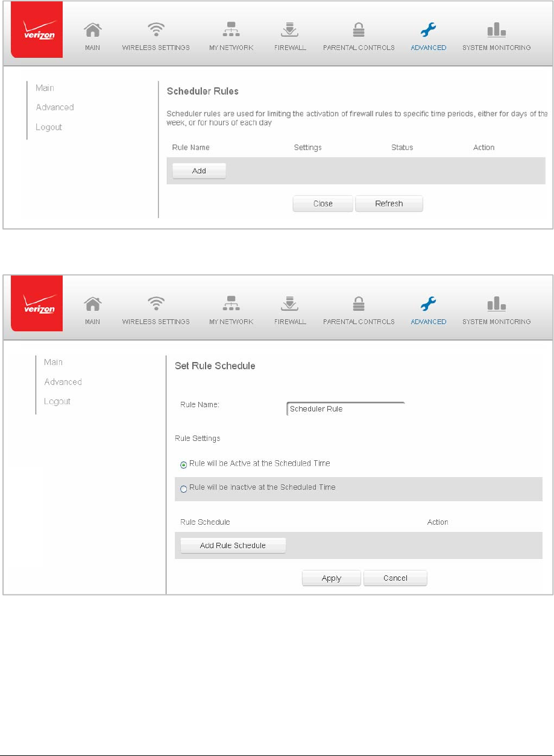The width and height of the screenshot is (554, 756).
Task: Click the Add button under Rule Name
Action: click(x=199, y=171)
